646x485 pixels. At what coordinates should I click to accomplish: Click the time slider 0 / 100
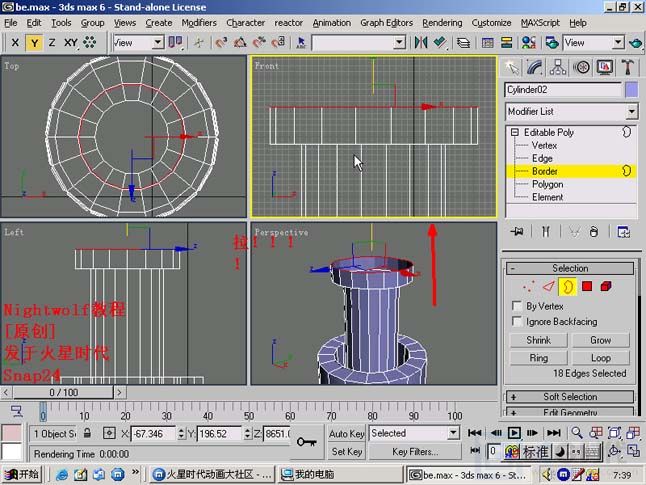pos(63,392)
